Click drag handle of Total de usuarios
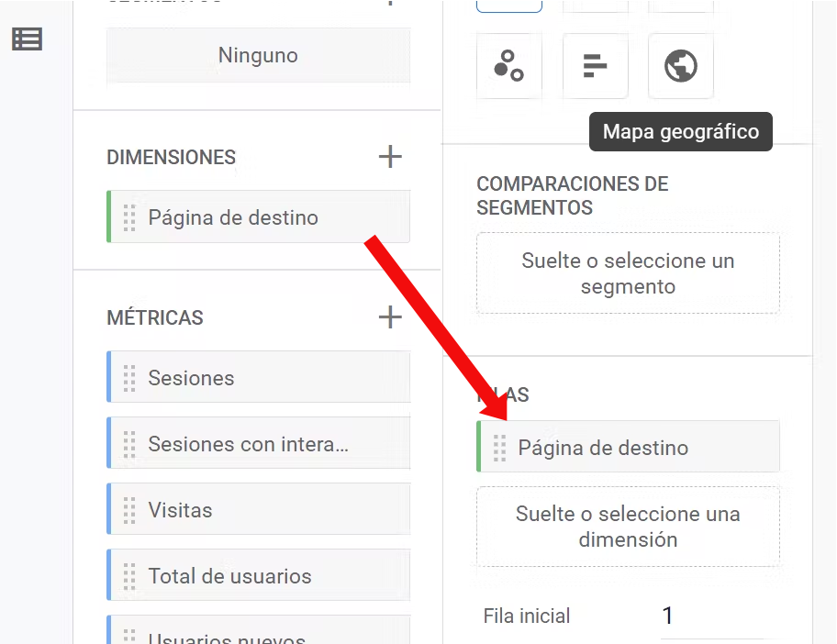The height and width of the screenshot is (644, 837). click(129, 576)
